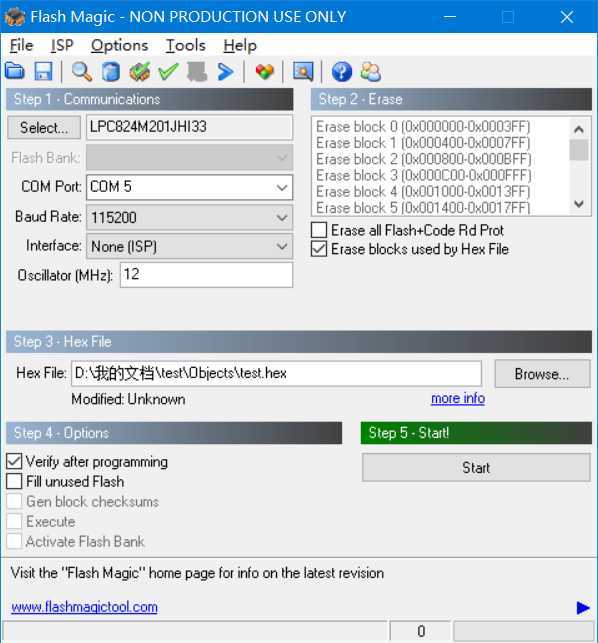
Task: Open the Tools menu
Action: [185, 45]
